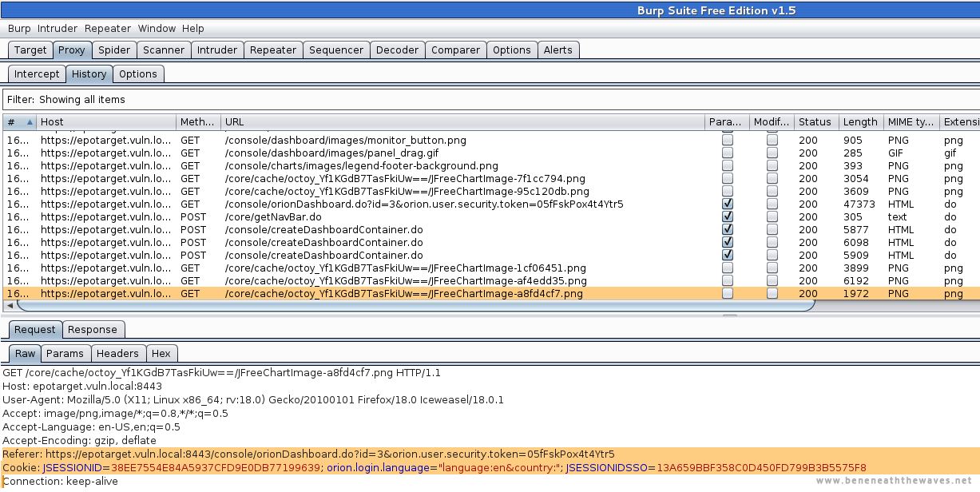This screenshot has height=492, width=980.
Task: Switch request view to Headers tab
Action: [x=117, y=353]
